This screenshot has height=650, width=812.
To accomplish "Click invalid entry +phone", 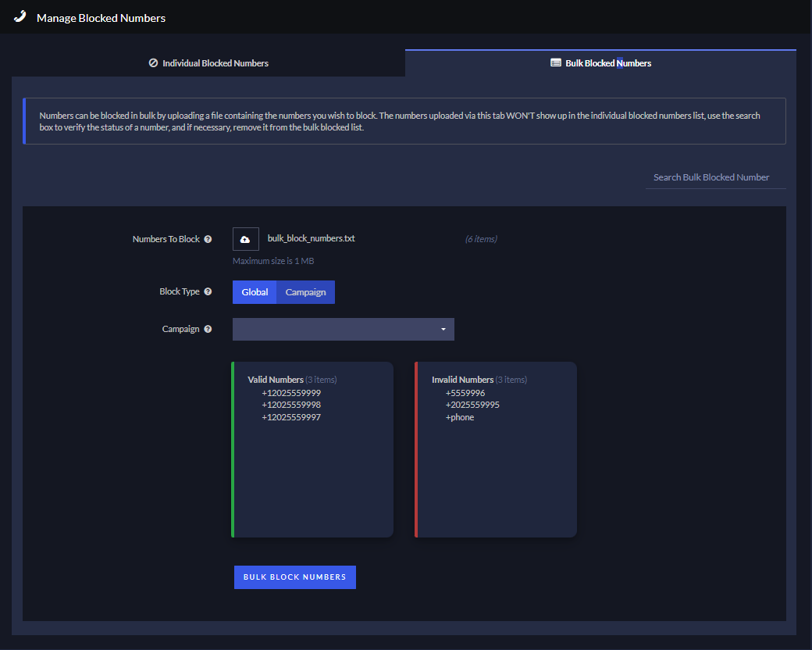I will [x=460, y=417].
